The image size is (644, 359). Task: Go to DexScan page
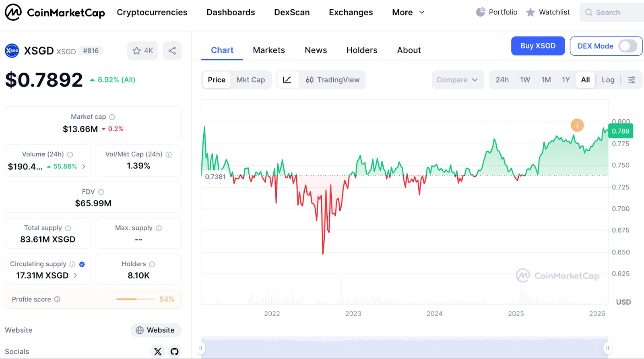tap(292, 12)
